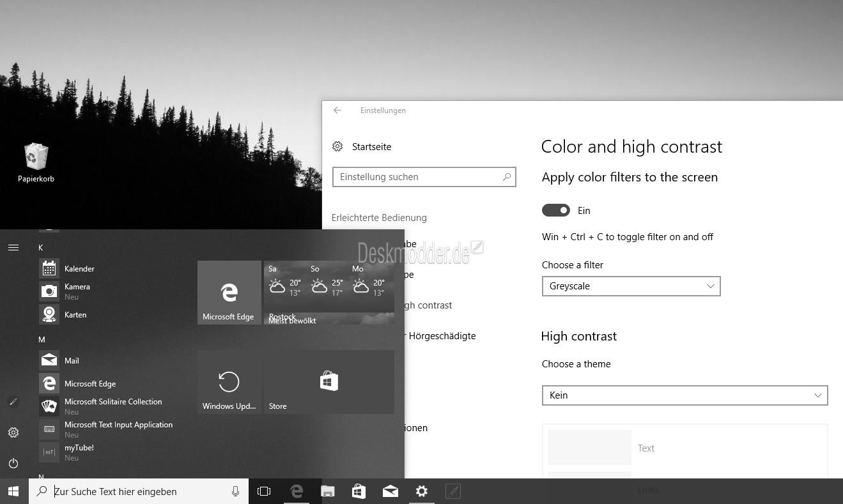Screen dimensions: 843x504
Task: Open the Microsoft Edge tile
Action: click(229, 293)
